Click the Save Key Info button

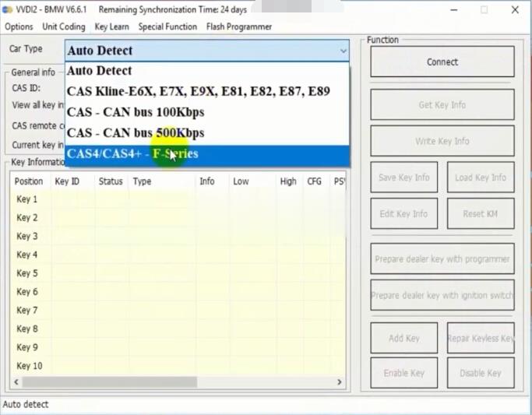click(403, 178)
